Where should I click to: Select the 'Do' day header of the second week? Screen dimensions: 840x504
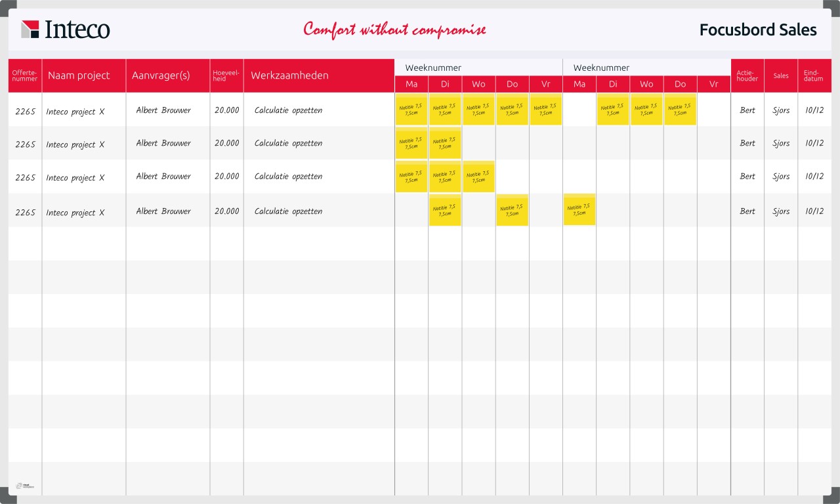(680, 84)
